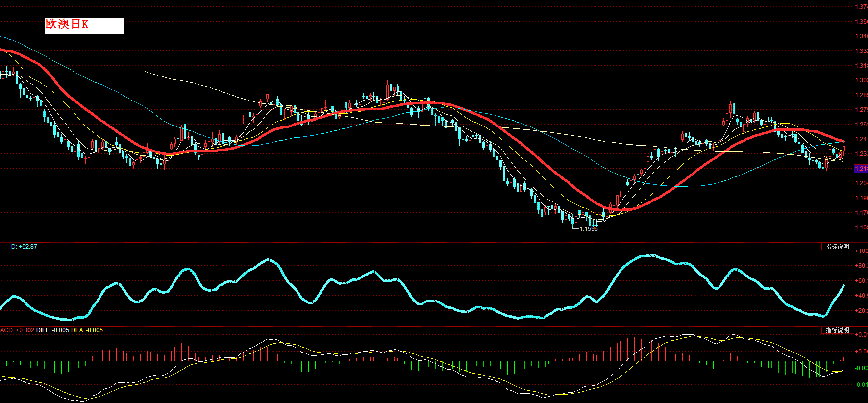
Task: Select the DEA: -0.005 readout
Action: tap(87, 330)
